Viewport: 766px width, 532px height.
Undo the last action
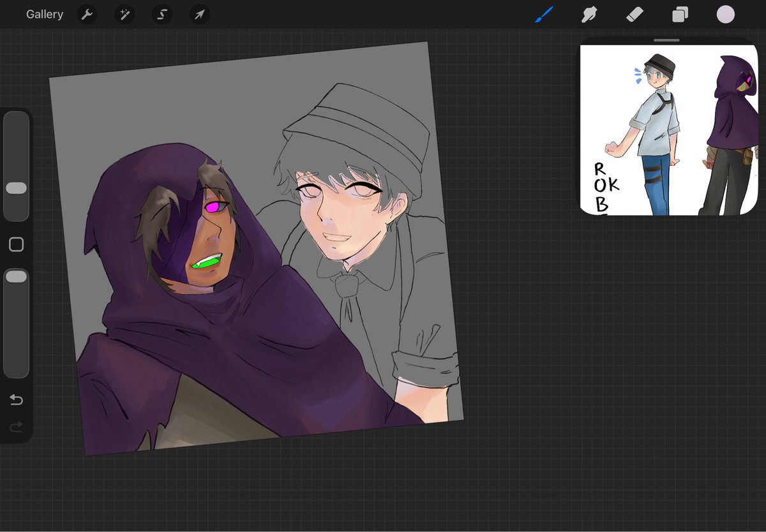pyautogui.click(x=16, y=400)
